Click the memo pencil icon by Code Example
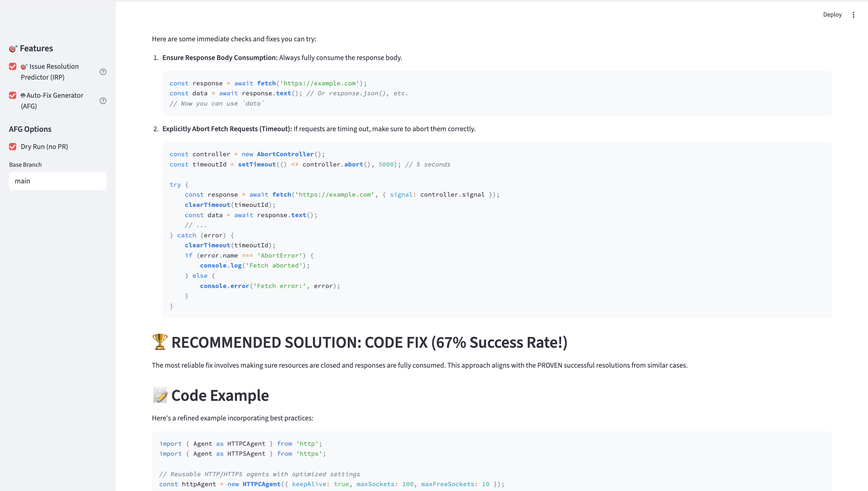868x491 pixels. point(160,395)
